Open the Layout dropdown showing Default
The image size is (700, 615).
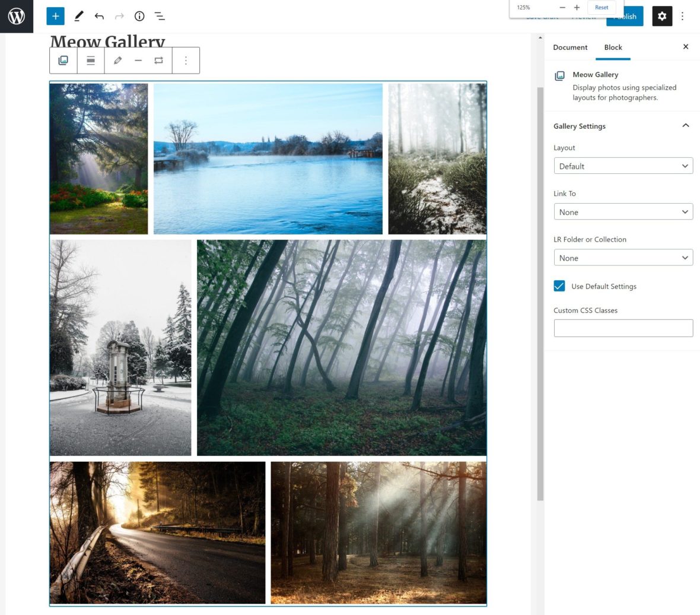623,166
